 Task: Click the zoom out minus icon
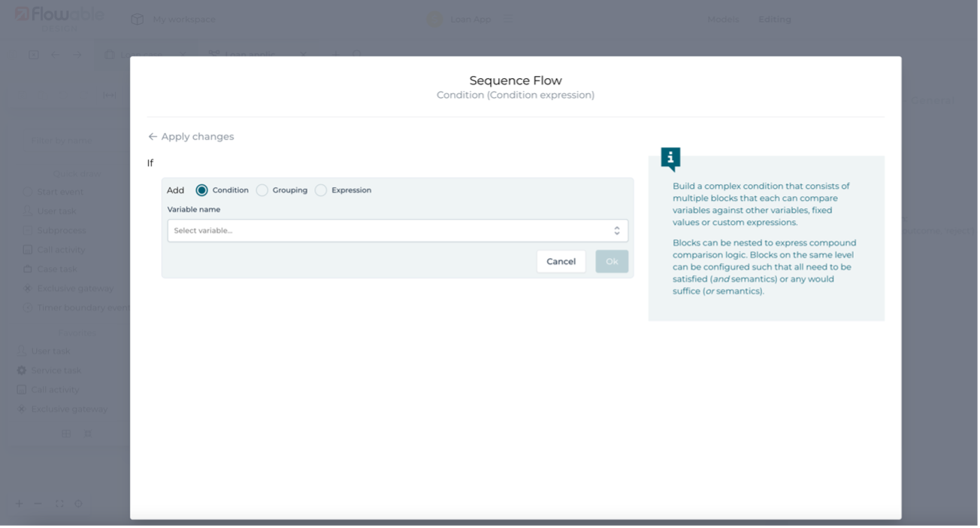[x=38, y=503]
